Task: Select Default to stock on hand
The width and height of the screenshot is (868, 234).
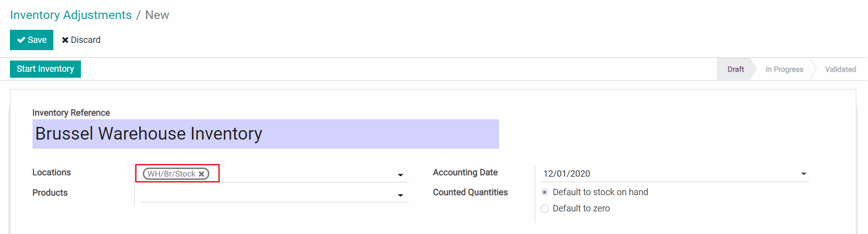Action: point(545,192)
